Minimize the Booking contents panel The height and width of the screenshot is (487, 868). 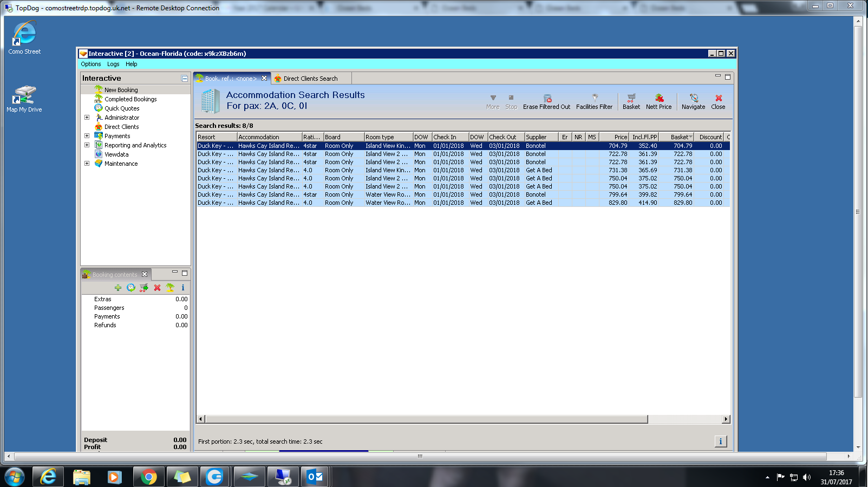point(175,272)
